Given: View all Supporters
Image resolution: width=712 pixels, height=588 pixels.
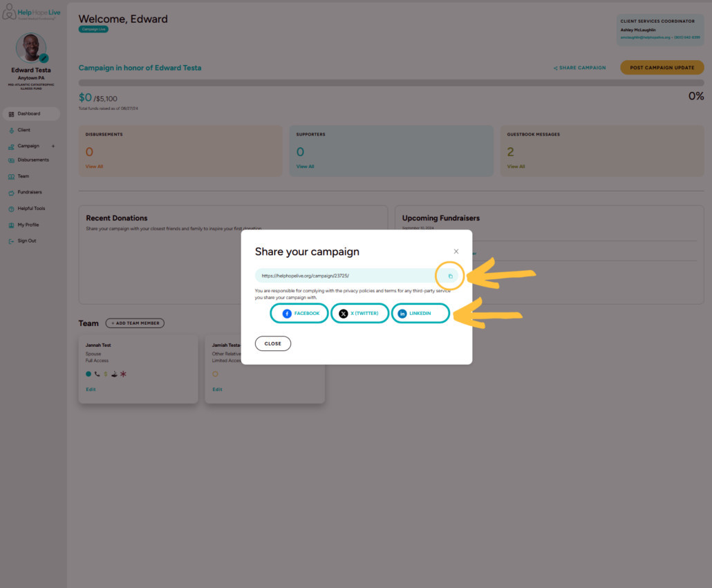Looking at the screenshot, I should click(x=305, y=167).
